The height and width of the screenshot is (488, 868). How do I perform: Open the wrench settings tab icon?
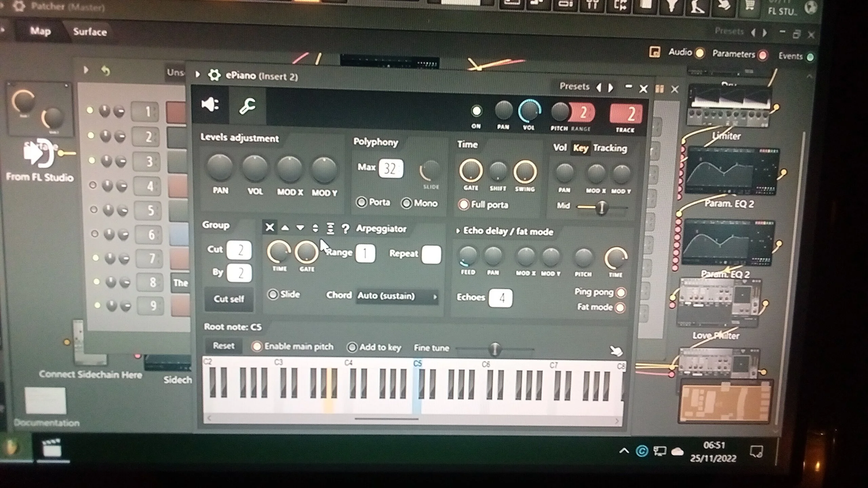(x=248, y=106)
